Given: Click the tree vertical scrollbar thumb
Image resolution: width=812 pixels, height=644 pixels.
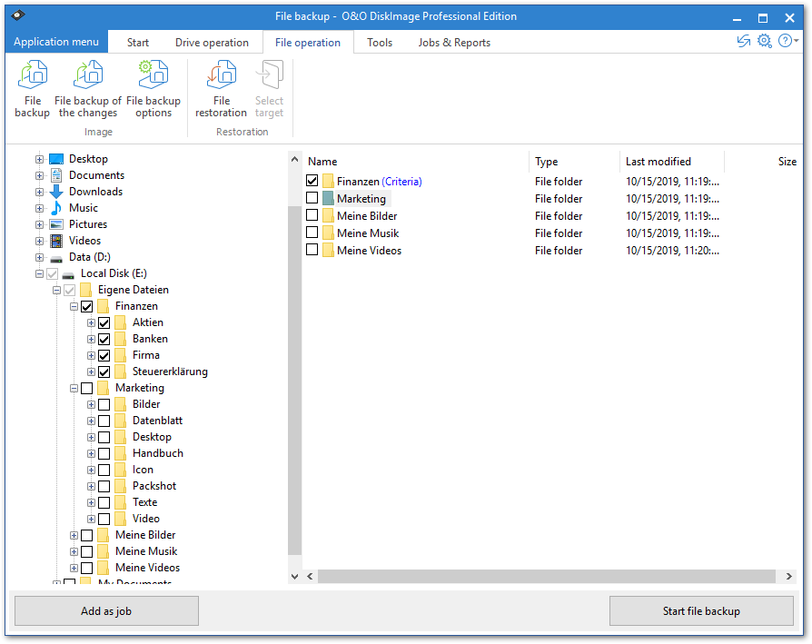Looking at the screenshot, I should pyautogui.click(x=294, y=381).
